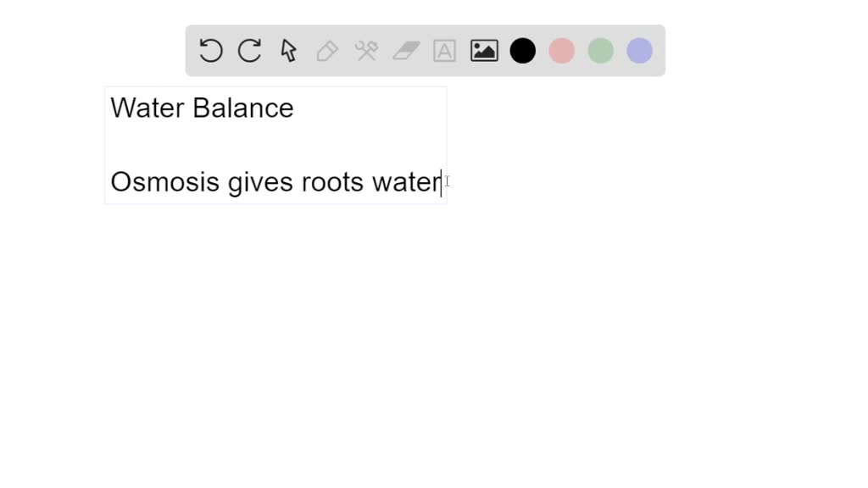Select the image insert toolbar item

tap(483, 51)
